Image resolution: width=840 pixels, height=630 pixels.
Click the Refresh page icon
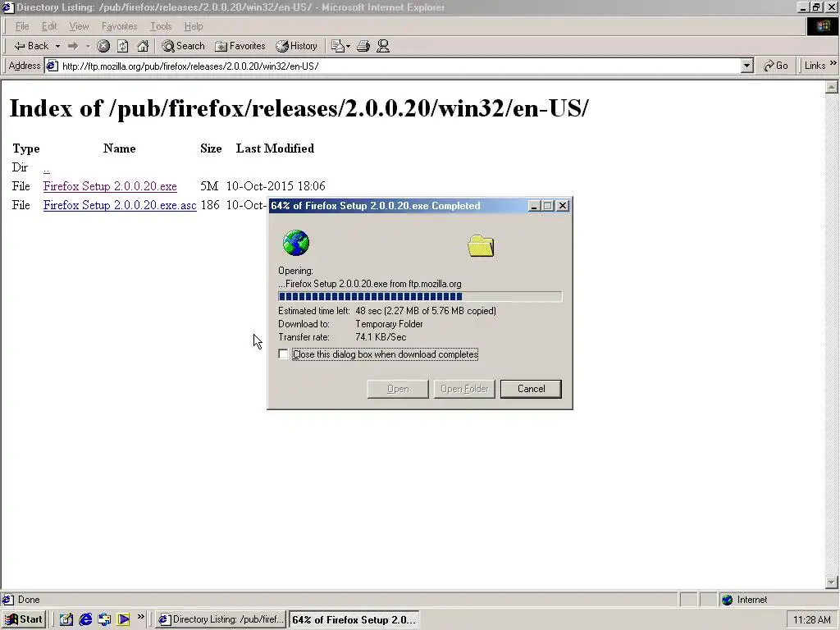[x=123, y=46]
